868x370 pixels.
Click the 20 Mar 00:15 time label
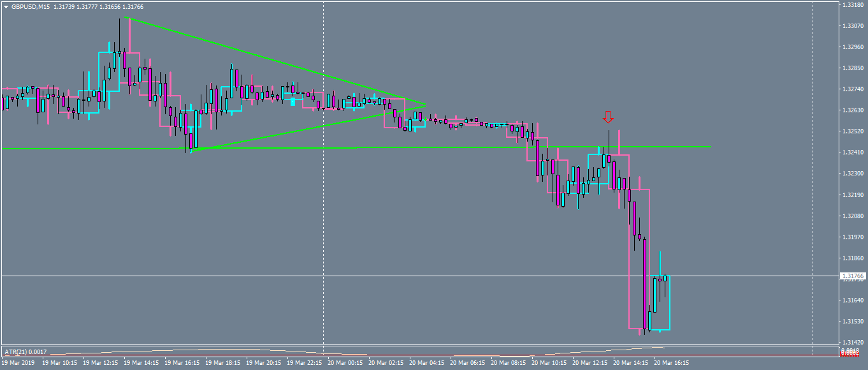click(345, 362)
